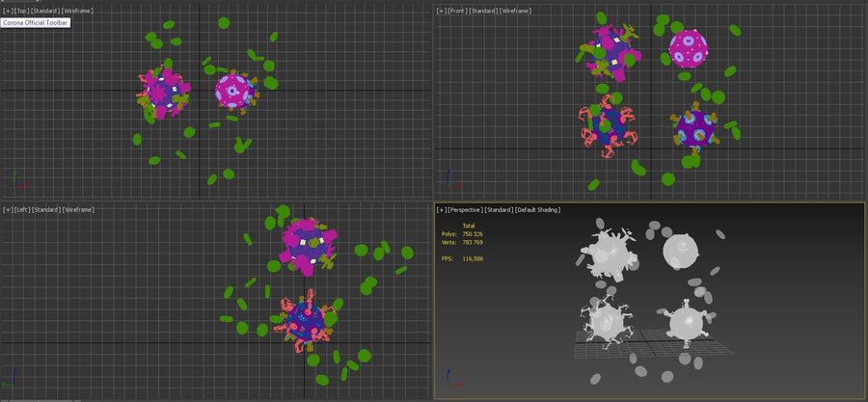
Task: Open the [Left] point-of-view viewport menu
Action: click(21, 209)
